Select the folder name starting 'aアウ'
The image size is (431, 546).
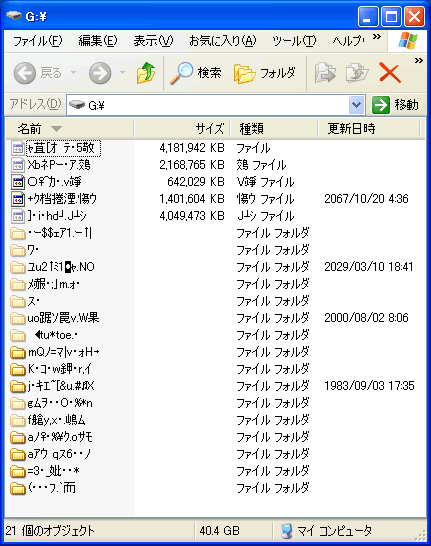pyautogui.click(x=59, y=454)
